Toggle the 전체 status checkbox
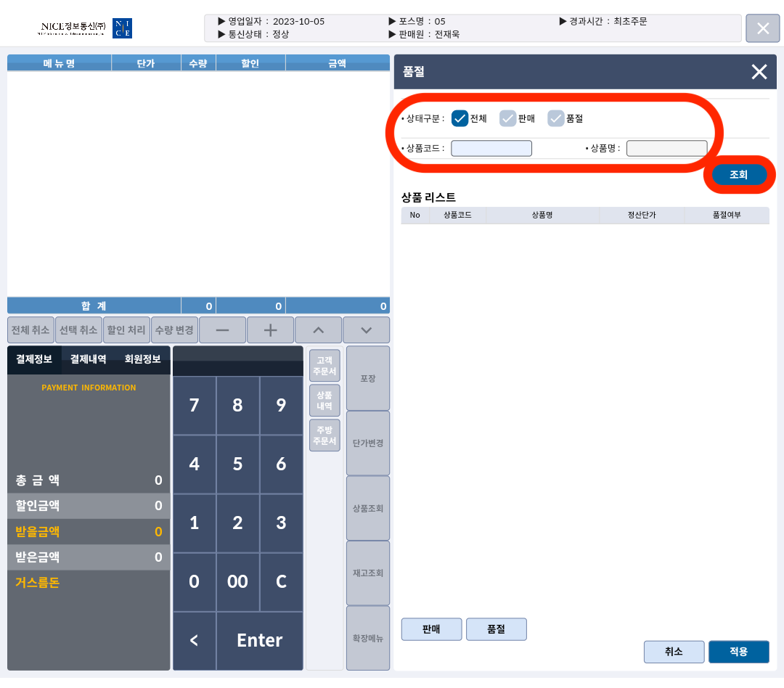Screen dimensions: 784x688 460,118
